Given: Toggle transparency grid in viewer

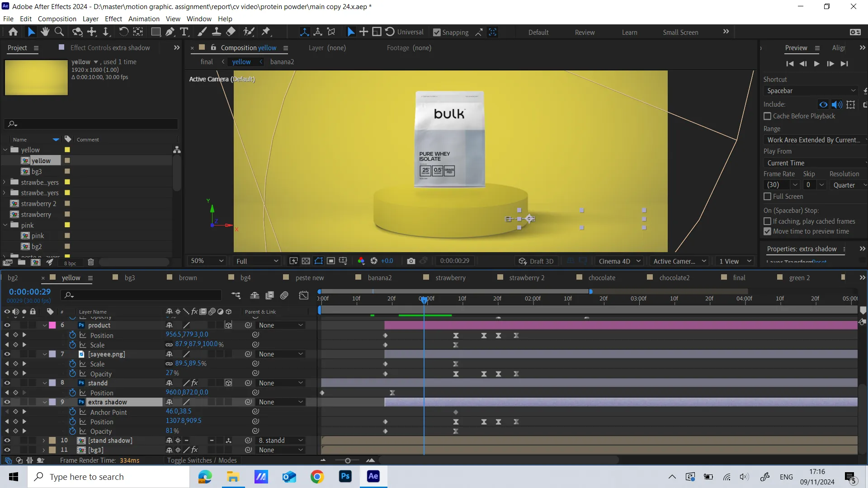Looking at the screenshot, I should (306, 261).
